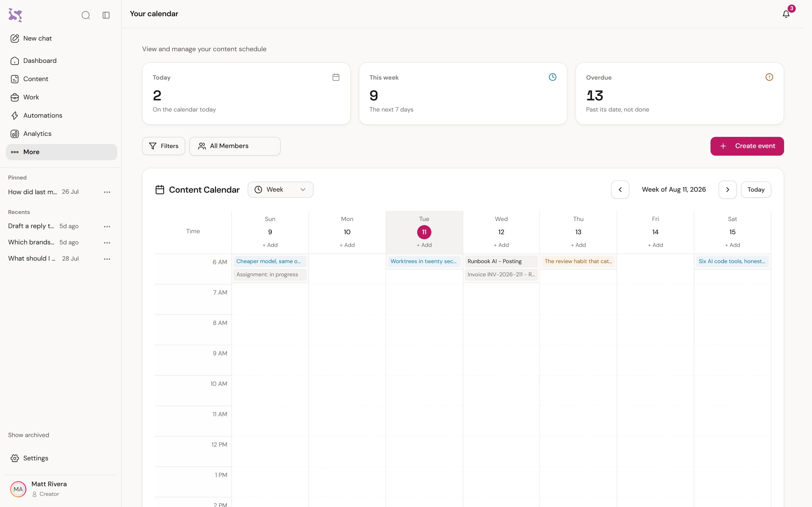The height and width of the screenshot is (507, 812).
Task: Click the Today card calendar icon
Action: click(335, 77)
